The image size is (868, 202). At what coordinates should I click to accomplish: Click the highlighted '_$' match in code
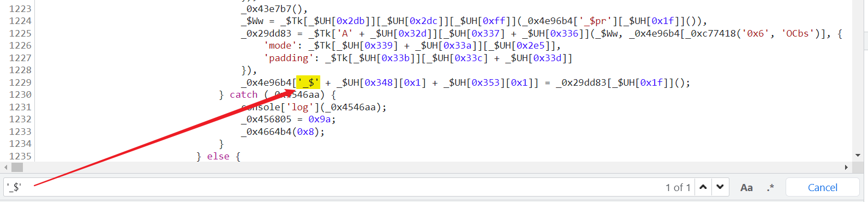point(308,82)
